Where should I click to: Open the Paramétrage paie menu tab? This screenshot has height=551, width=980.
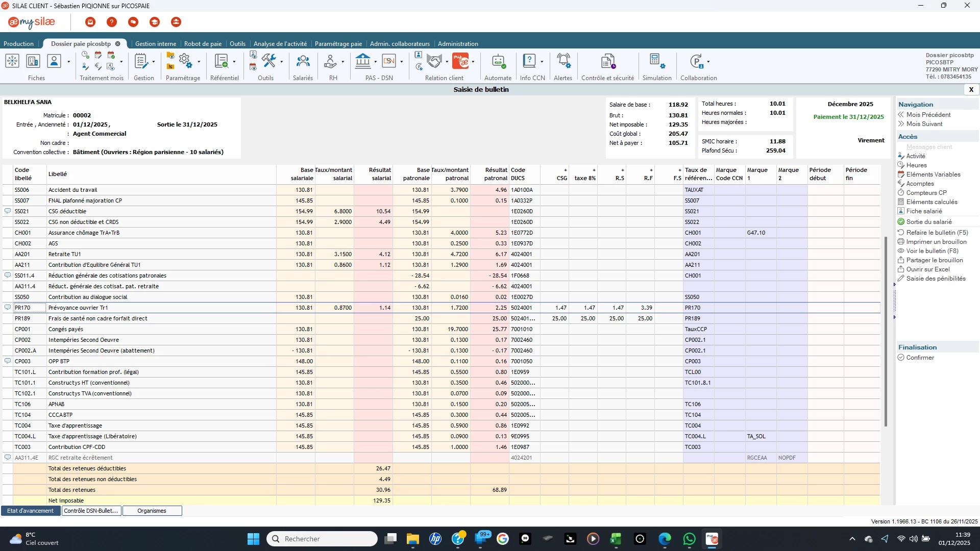coord(338,44)
